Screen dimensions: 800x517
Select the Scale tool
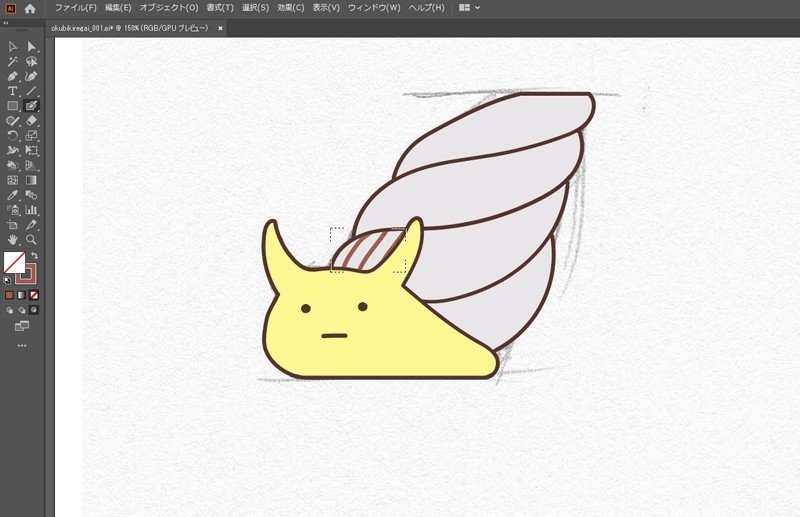(x=32, y=136)
